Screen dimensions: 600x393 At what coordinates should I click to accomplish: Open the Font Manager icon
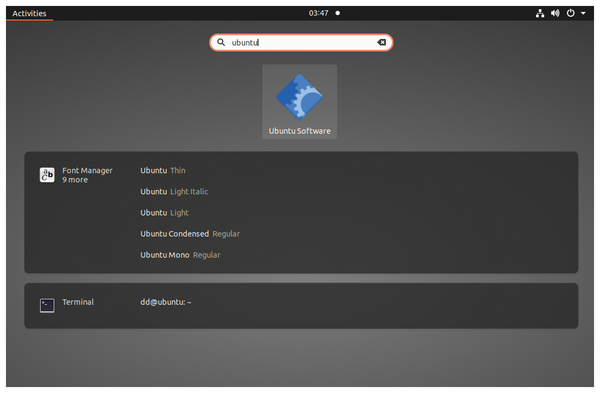coord(47,175)
